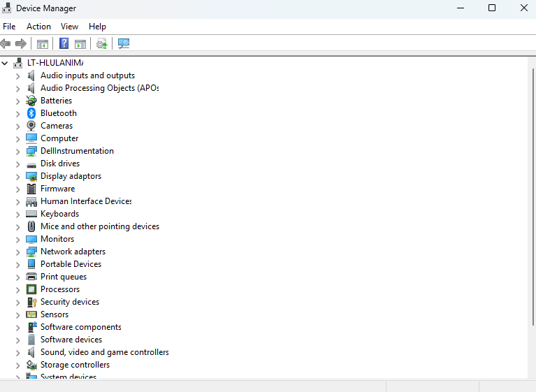The width and height of the screenshot is (536, 392).
Task: Click the Device Manager title bar icon
Action: [x=6, y=8]
